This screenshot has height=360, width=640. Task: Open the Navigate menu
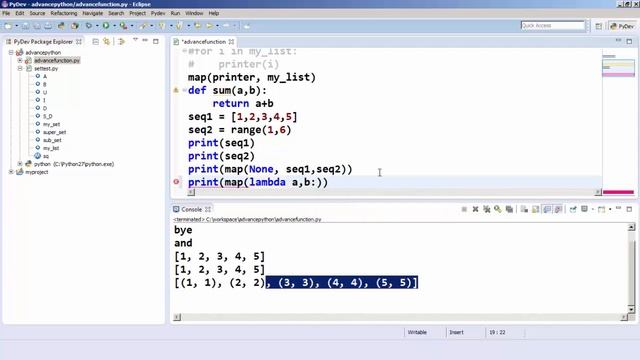click(x=93, y=13)
